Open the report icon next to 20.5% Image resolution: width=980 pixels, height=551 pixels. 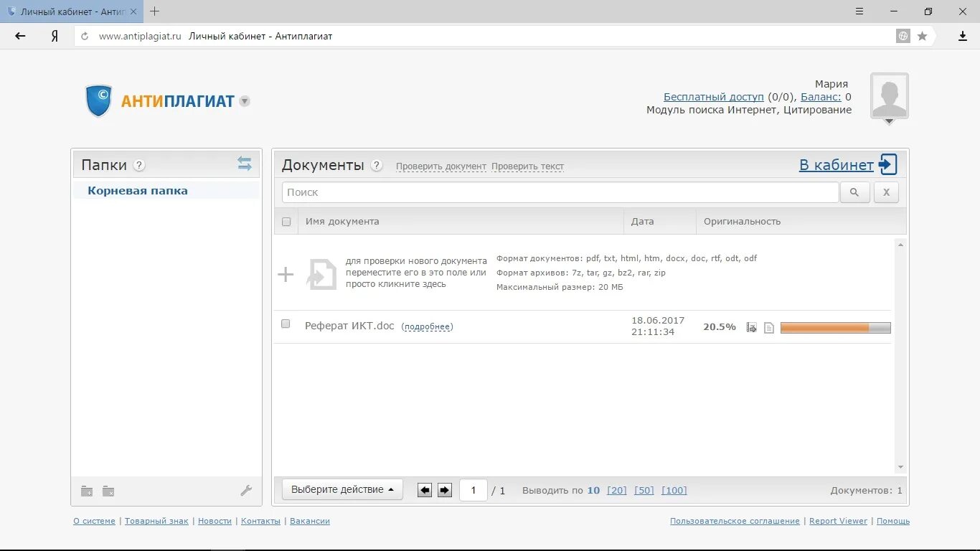click(x=751, y=327)
